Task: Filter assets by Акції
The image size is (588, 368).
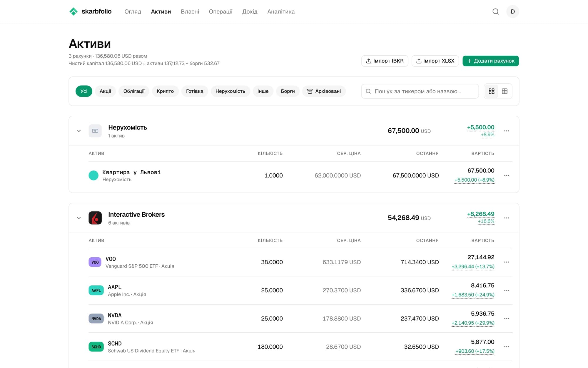Action: pos(105,91)
